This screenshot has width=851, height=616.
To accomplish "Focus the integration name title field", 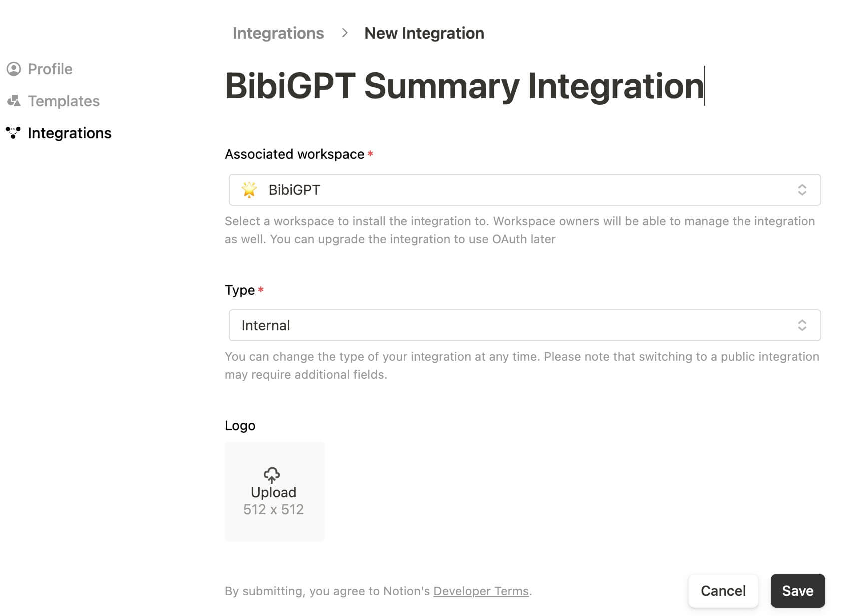I will pos(464,86).
